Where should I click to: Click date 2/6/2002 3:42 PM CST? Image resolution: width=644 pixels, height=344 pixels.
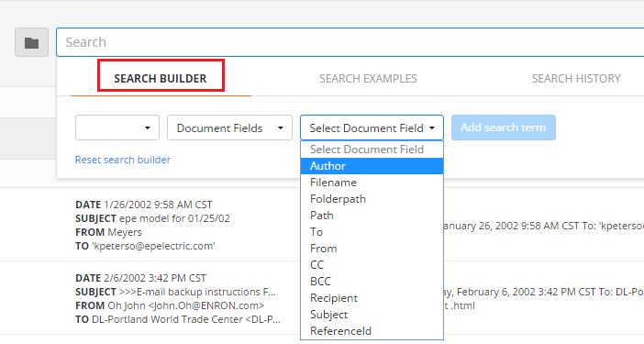155,278
